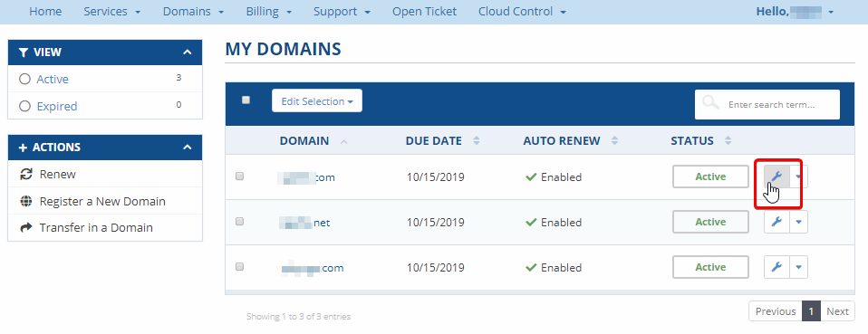Sort by Due Date column sort arrows
This screenshot has height=334, width=868.
(x=476, y=141)
